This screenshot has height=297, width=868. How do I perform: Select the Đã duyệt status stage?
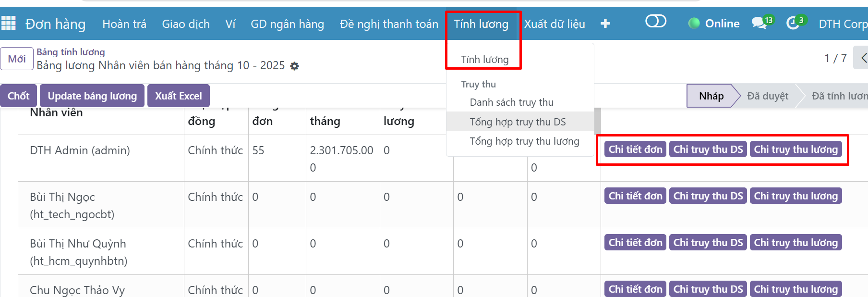767,96
